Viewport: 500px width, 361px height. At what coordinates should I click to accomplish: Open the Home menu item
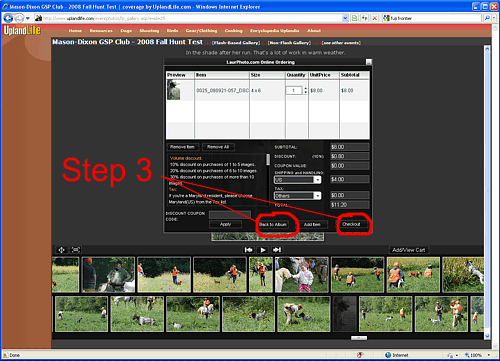pyautogui.click(x=75, y=31)
